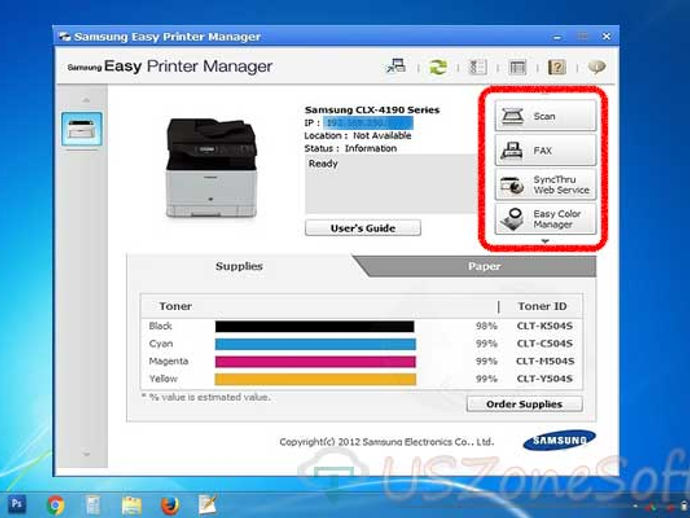Viewport: 690px width, 518px height.
Task: Click the 98% black toner value
Action: 486,326
